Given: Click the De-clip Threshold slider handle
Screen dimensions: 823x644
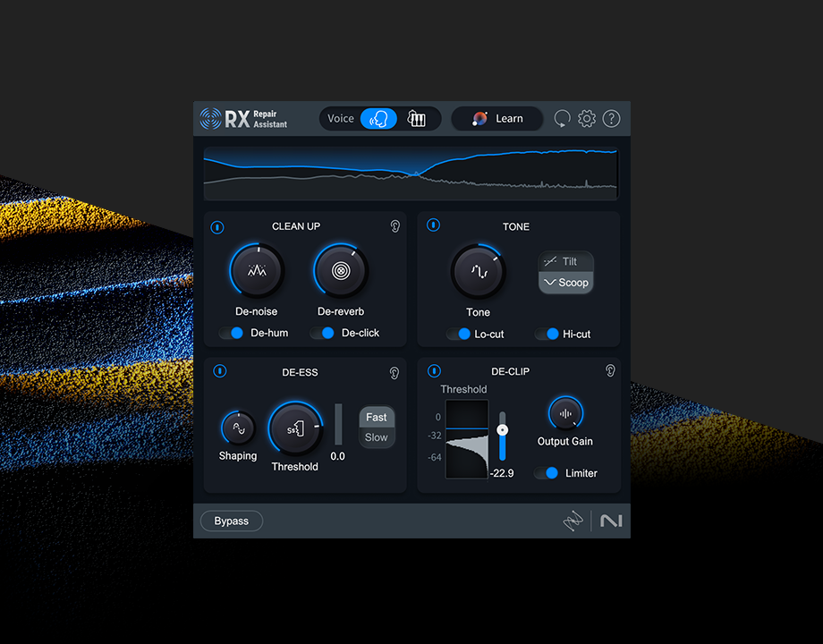Looking at the screenshot, I should [503, 430].
